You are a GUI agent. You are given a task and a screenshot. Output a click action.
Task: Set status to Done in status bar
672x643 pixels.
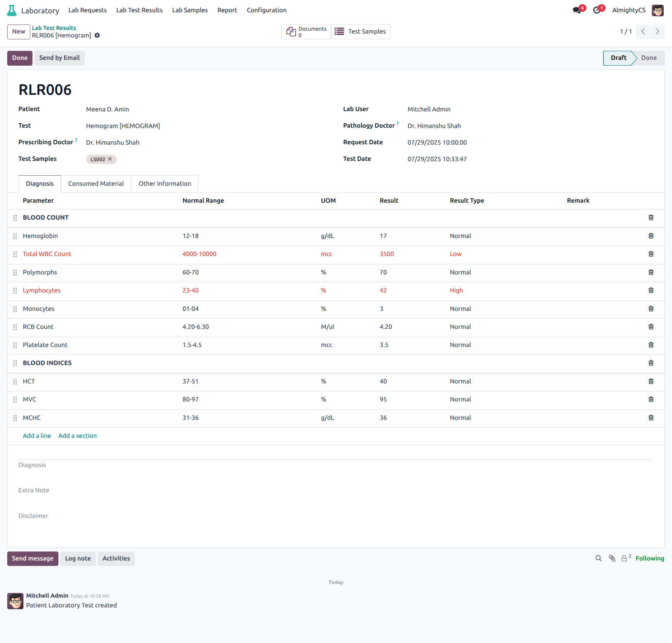649,58
